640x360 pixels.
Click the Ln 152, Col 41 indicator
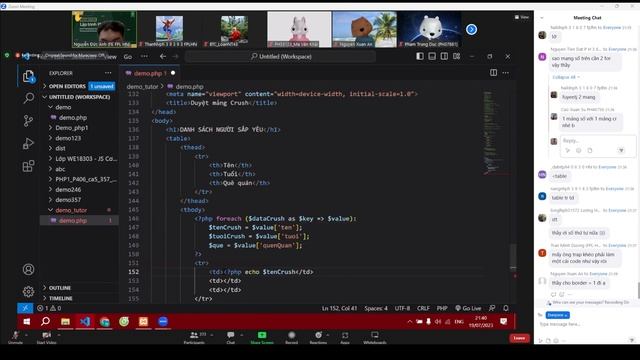340,308
